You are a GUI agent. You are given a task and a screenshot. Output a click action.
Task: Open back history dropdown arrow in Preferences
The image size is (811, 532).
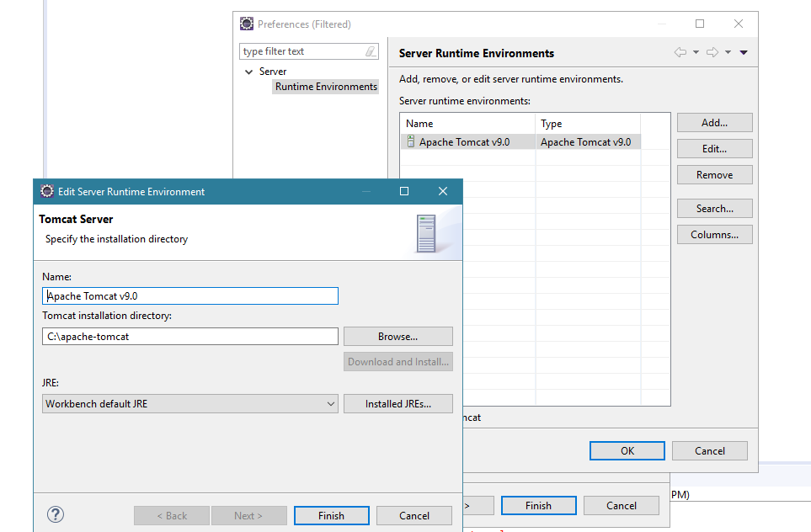click(x=696, y=52)
